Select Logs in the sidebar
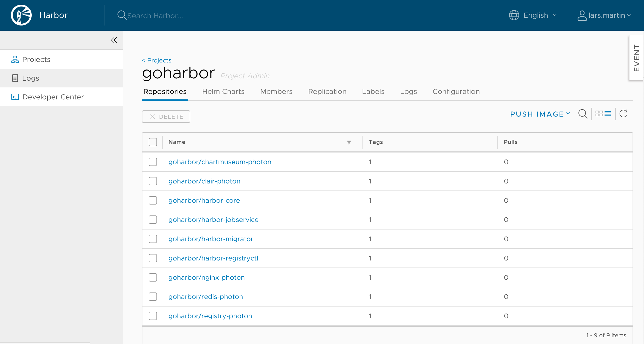The width and height of the screenshot is (644, 344). [62, 78]
